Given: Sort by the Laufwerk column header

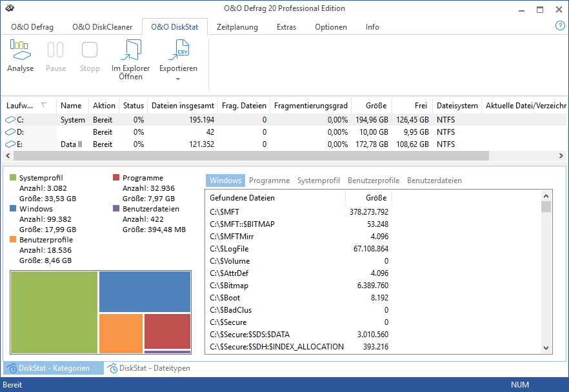Looking at the screenshot, I should point(29,106).
